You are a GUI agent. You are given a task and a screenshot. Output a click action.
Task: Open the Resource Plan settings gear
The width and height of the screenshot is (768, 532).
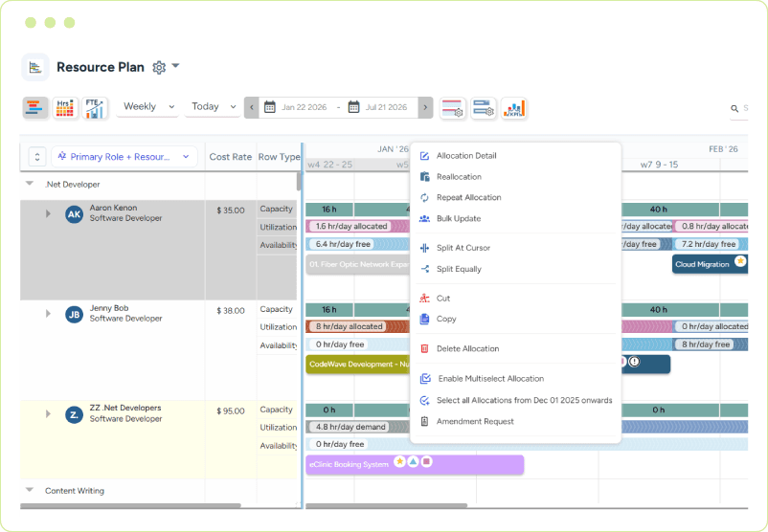click(159, 67)
